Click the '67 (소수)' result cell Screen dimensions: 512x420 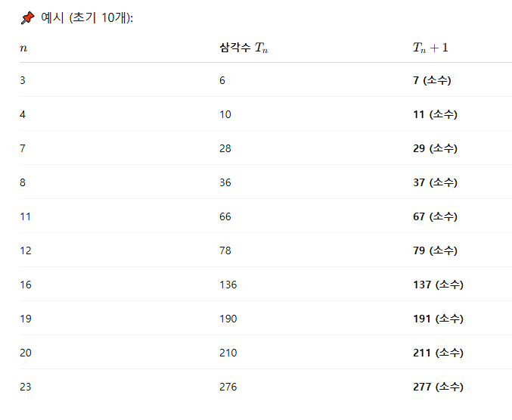coord(435,216)
